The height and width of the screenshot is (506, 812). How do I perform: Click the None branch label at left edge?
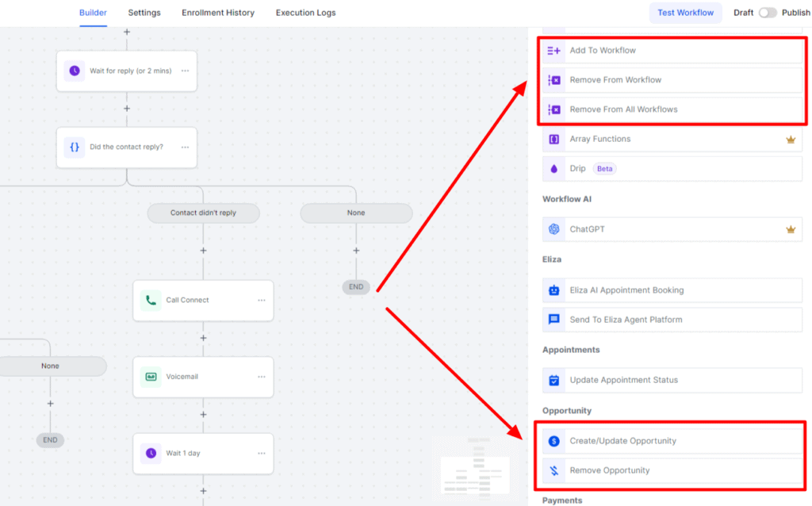tap(52, 366)
